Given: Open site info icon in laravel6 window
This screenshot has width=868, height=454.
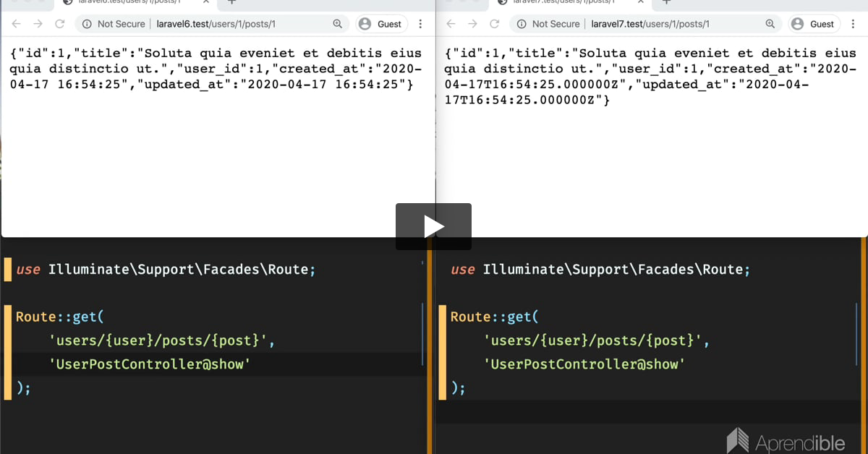Looking at the screenshot, I should [87, 24].
